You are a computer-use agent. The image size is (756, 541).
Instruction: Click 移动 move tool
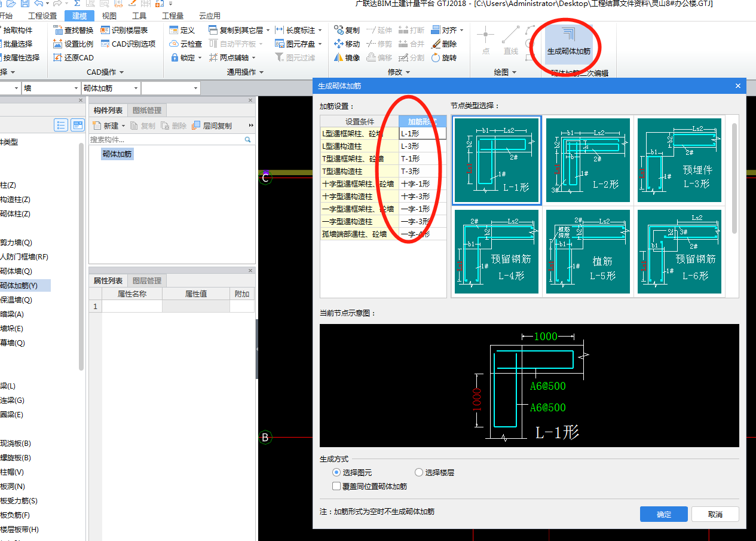347,44
